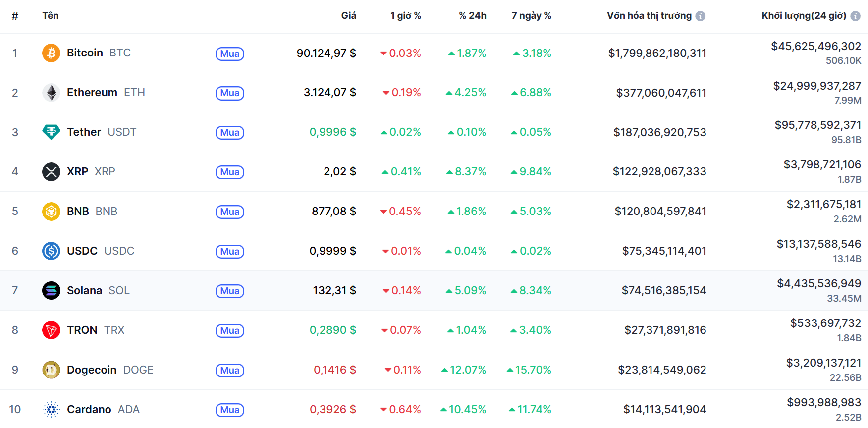This screenshot has height=428, width=868.
Task: Open the XRP name link
Action: (91, 172)
